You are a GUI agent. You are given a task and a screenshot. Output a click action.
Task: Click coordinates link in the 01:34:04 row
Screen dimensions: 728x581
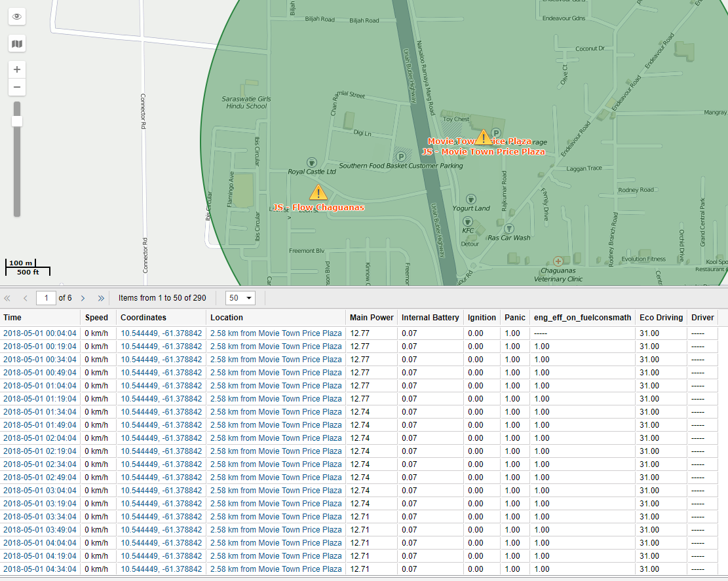coord(161,412)
